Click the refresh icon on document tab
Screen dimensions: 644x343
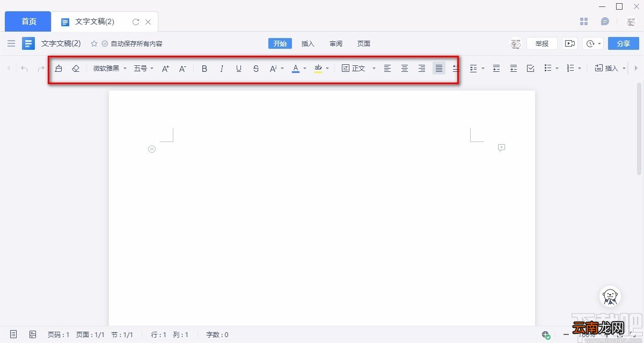click(136, 22)
